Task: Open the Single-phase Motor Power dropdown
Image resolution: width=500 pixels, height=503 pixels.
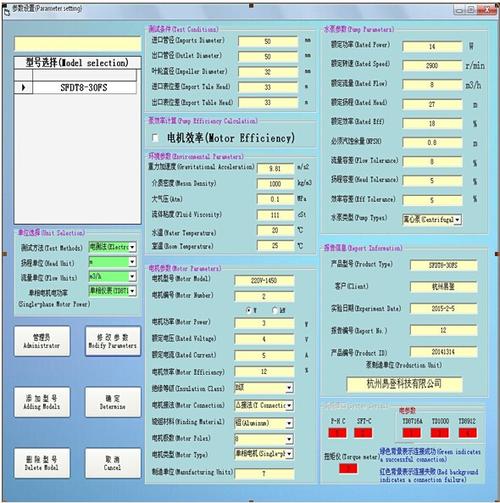Action: [x=132, y=291]
